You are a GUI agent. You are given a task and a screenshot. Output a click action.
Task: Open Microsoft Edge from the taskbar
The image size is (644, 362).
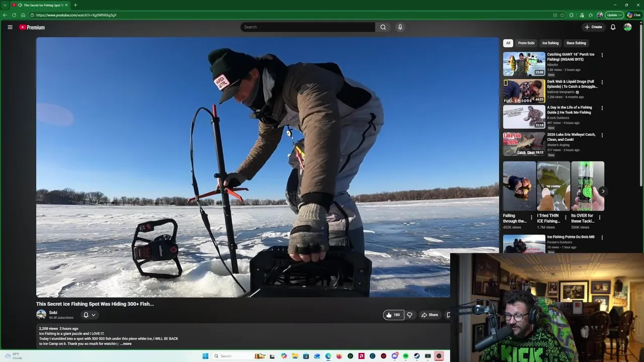tap(328, 356)
